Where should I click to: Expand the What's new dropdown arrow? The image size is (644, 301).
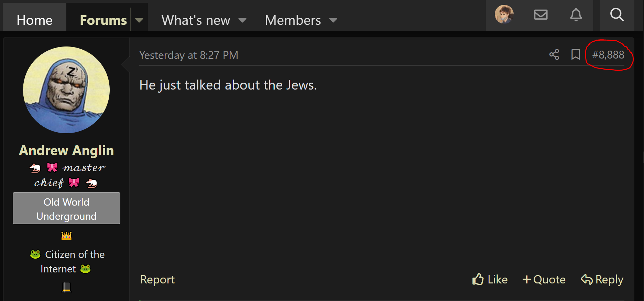click(242, 20)
